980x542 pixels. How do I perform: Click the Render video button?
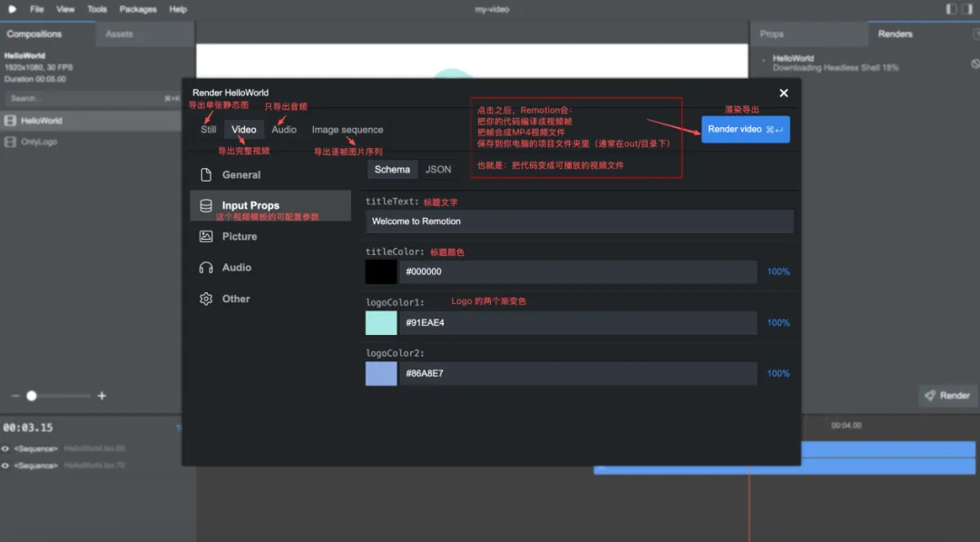[745, 130]
